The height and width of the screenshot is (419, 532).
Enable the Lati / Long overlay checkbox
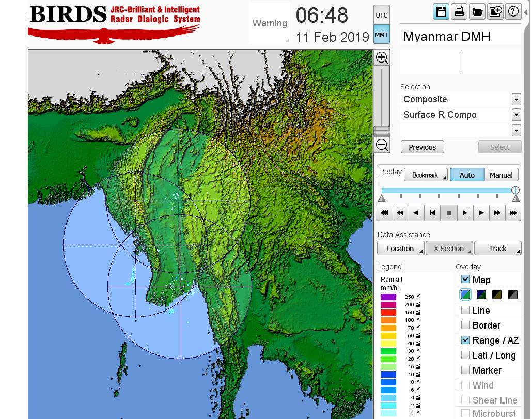click(x=465, y=355)
